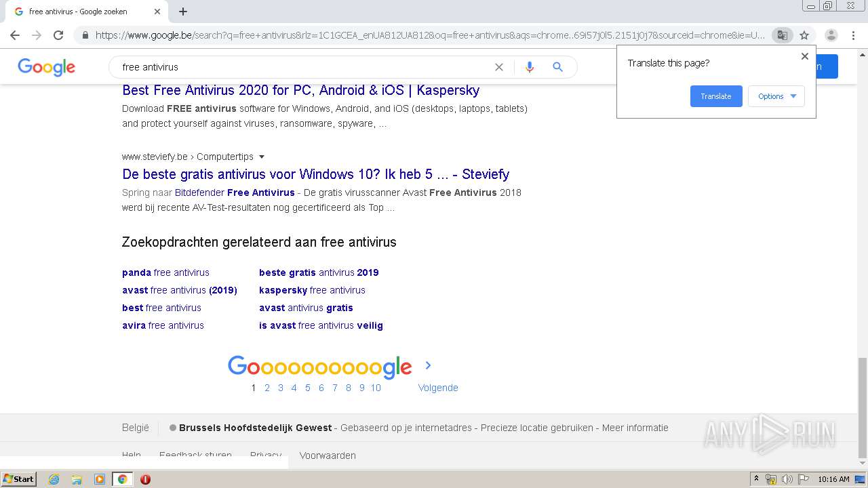Viewport: 868px width, 488px height.
Task: Show hidden system tray icons arrow
Action: tap(756, 479)
